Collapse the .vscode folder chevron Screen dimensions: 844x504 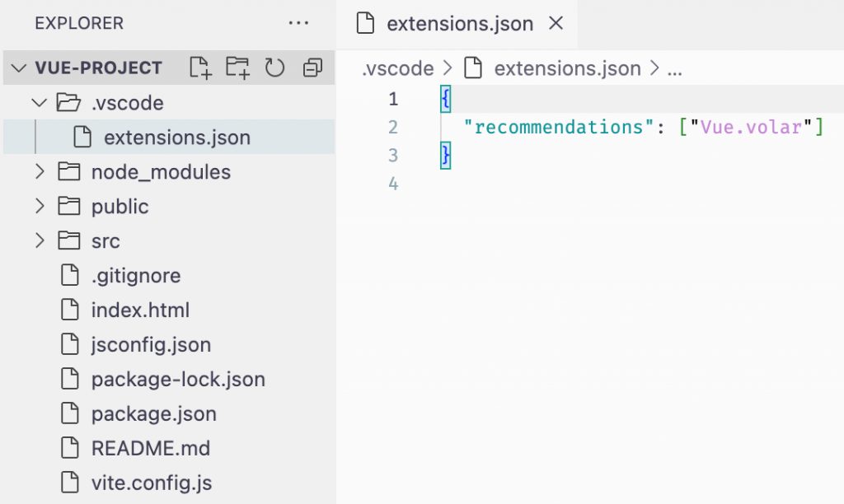tap(39, 103)
